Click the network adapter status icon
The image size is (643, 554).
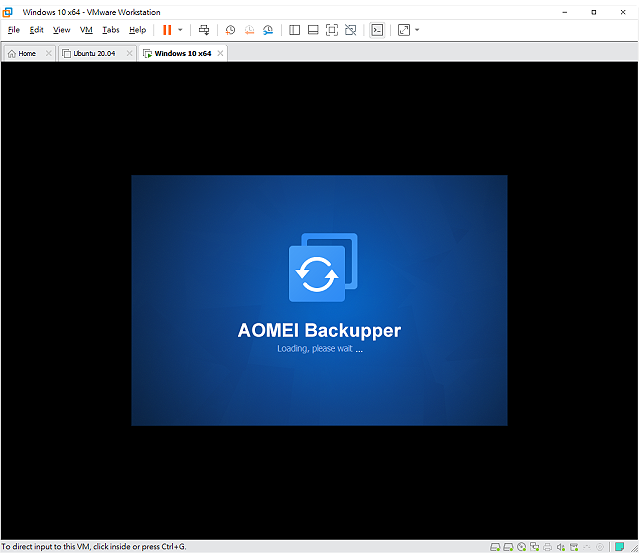535,547
